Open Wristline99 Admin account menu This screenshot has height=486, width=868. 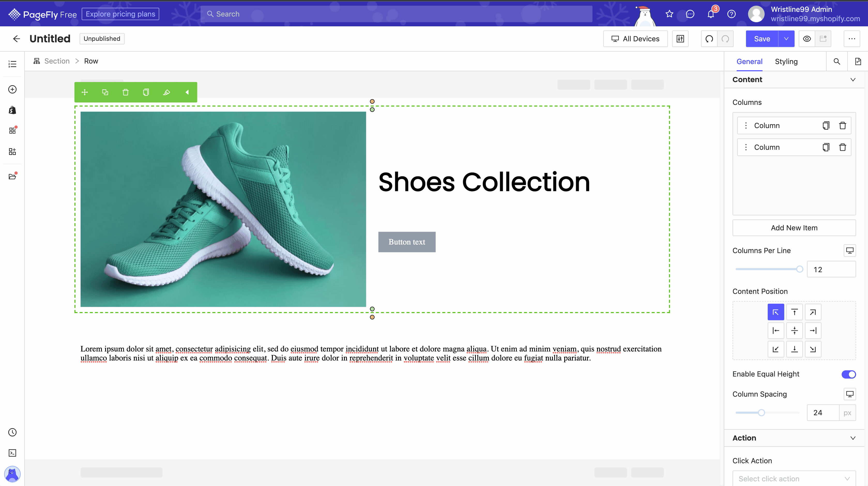(x=804, y=14)
